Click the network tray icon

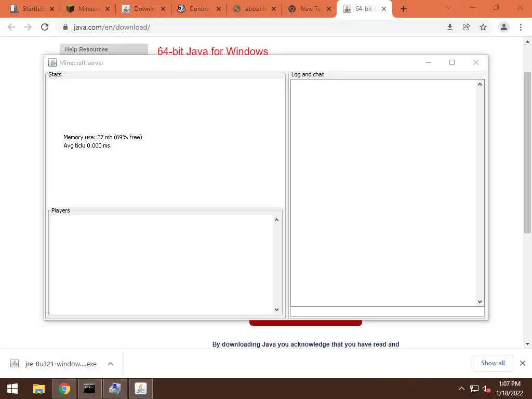pos(474,389)
